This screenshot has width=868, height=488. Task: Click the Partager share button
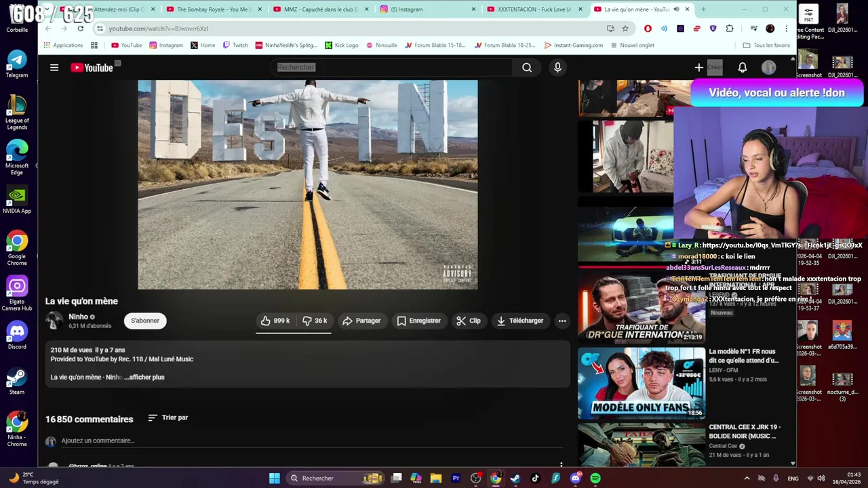[362, 321]
